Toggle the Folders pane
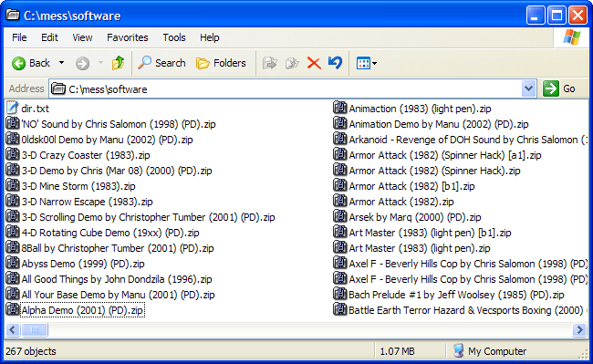 (221, 63)
